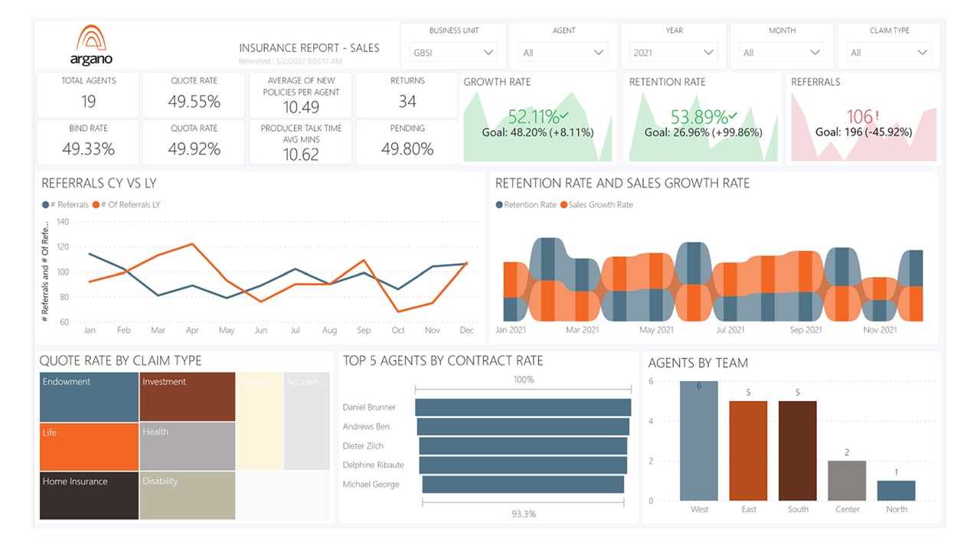The height and width of the screenshot is (551, 980).
Task: Click Daniel Brunner's funnel bar
Action: click(x=523, y=407)
